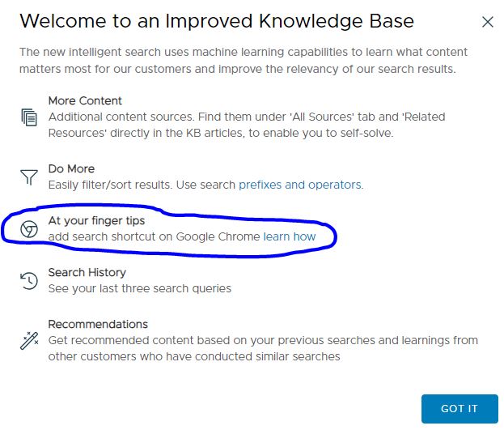Open the 'prefixes and operators' link
The height and width of the screenshot is (430, 504).
click(x=300, y=185)
